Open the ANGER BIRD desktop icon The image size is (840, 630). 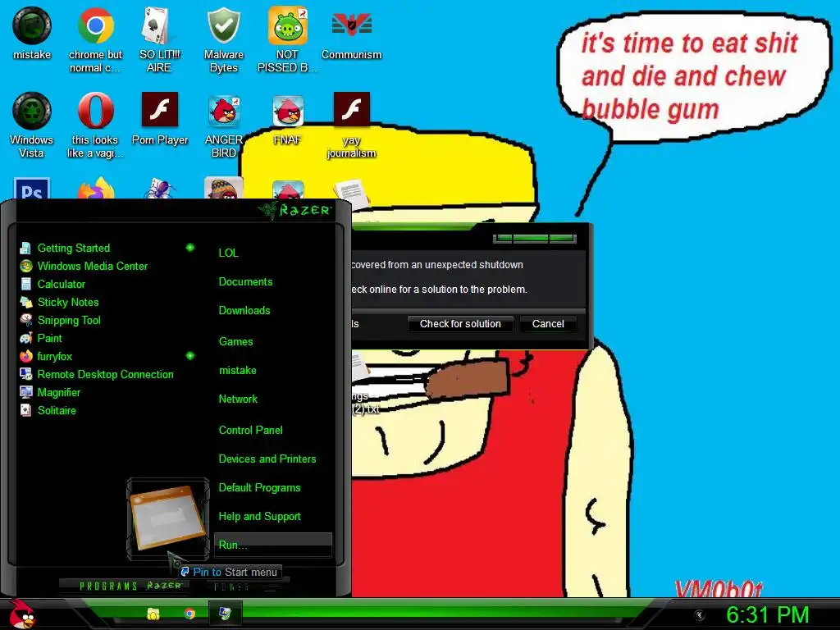coord(223,126)
